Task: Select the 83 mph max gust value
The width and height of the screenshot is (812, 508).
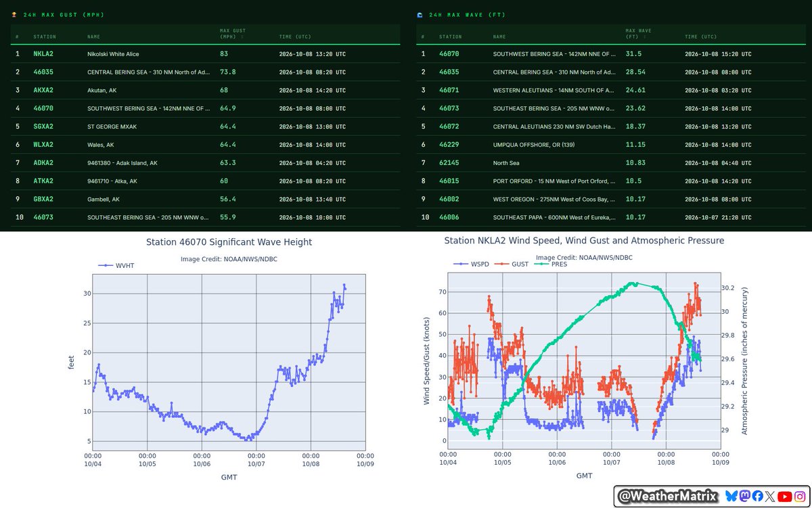Action: click(224, 53)
